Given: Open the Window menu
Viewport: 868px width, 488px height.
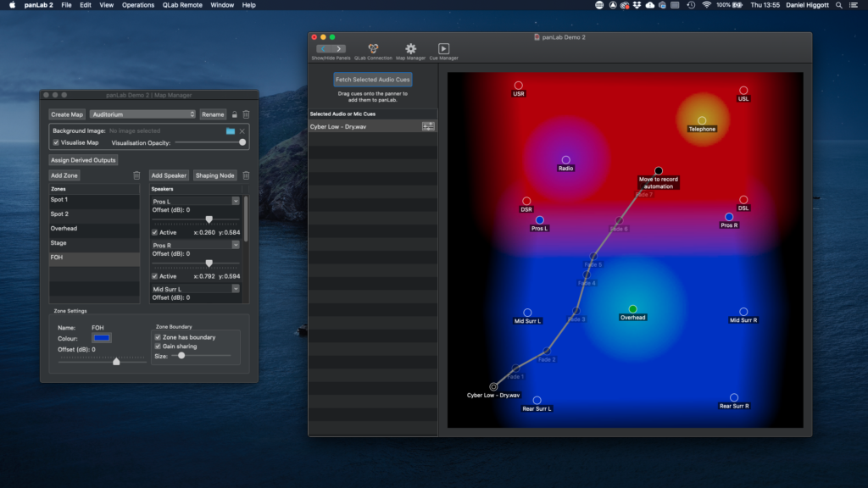Looking at the screenshot, I should click(222, 5).
